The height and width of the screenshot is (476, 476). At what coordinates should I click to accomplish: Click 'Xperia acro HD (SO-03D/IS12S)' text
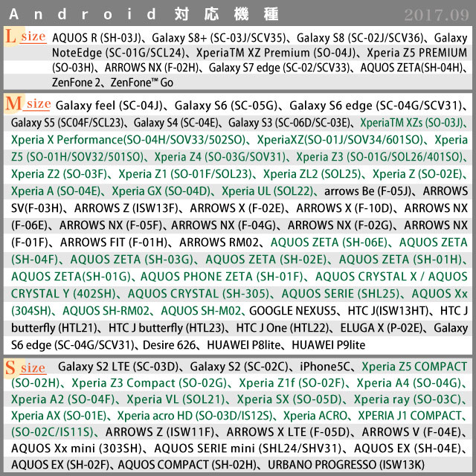[x=195, y=416]
